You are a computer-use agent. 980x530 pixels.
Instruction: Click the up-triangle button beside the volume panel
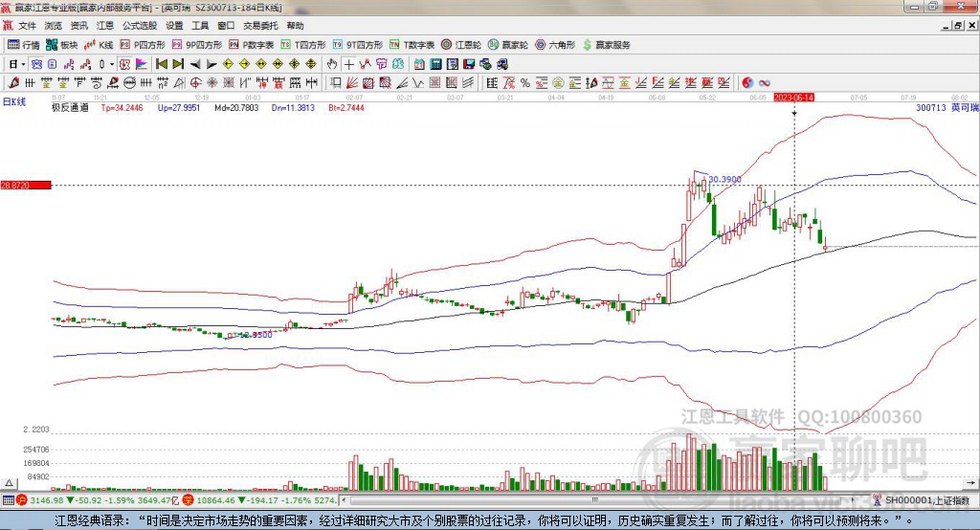point(9,483)
